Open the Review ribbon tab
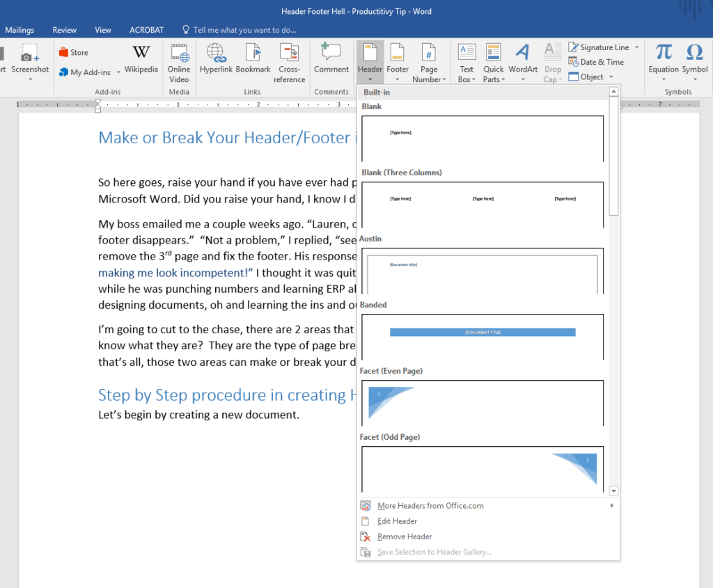713x588 pixels. [x=65, y=30]
